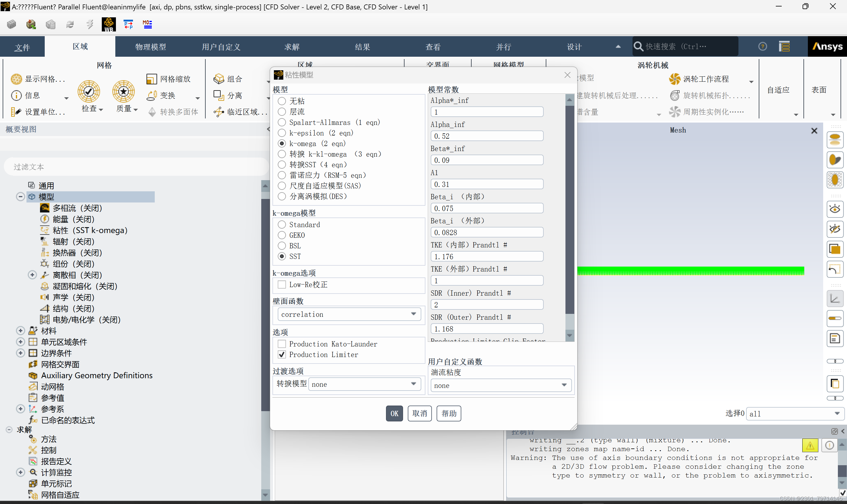Check Production Kato-Launder option
Viewport: 847px width, 504px height.
coord(282,344)
